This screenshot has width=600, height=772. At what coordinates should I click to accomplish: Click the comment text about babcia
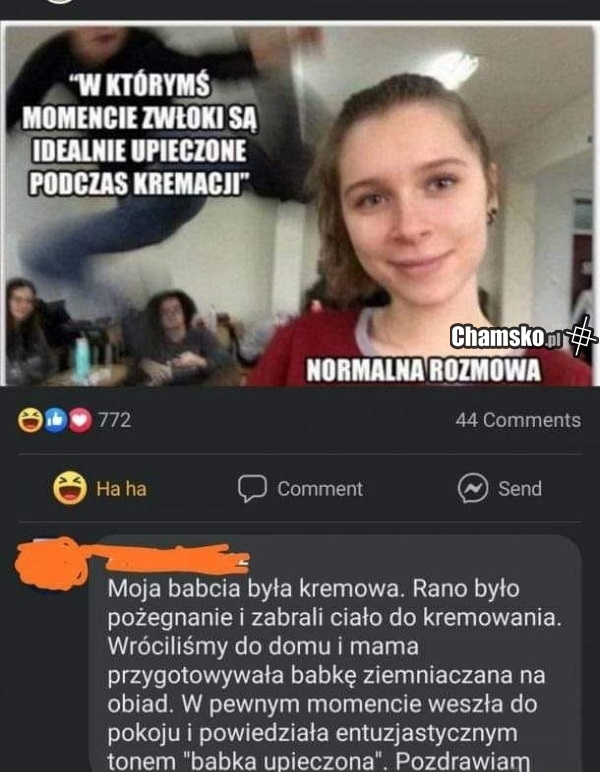point(335,676)
